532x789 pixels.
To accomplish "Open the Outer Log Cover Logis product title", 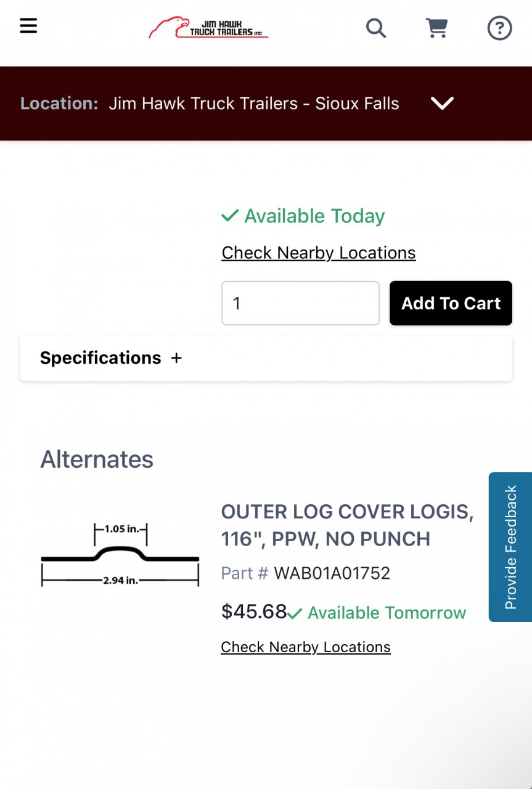I will coord(347,525).
